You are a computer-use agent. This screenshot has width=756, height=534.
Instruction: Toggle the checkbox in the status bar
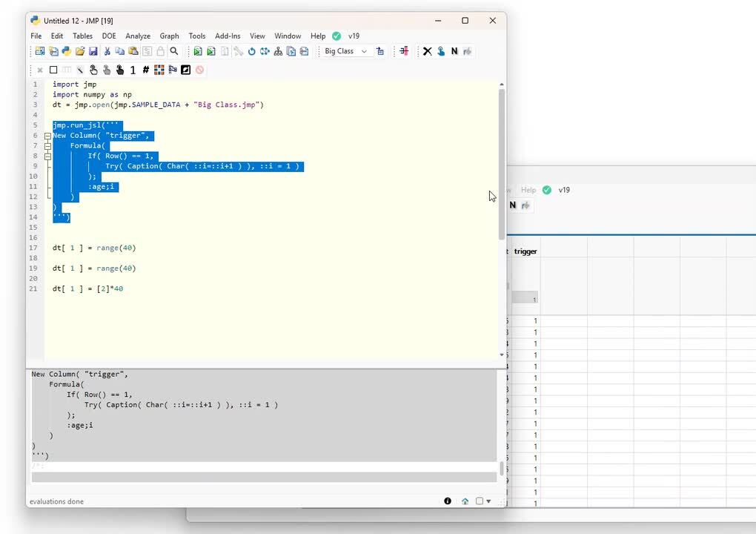click(x=479, y=501)
